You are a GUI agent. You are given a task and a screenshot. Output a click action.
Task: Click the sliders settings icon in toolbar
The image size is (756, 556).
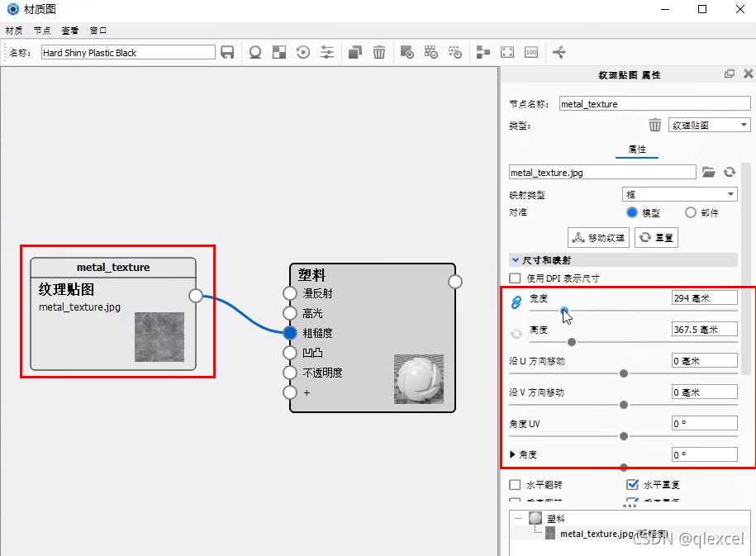coord(327,52)
